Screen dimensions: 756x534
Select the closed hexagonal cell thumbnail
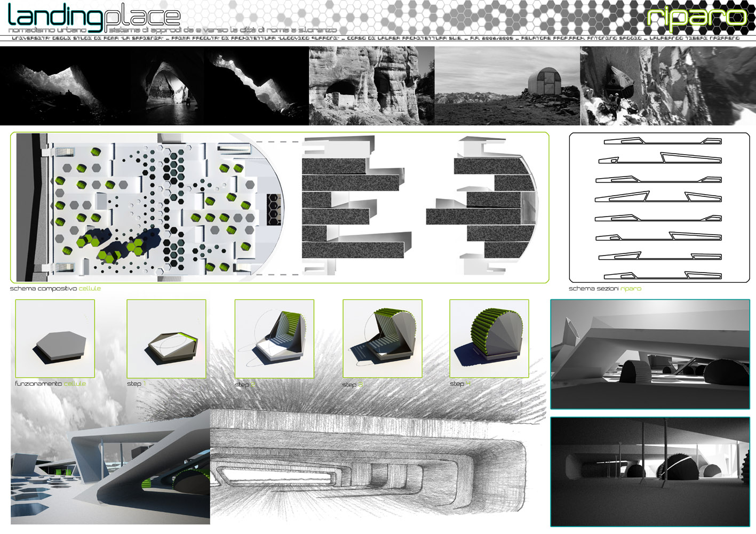tap(55, 339)
